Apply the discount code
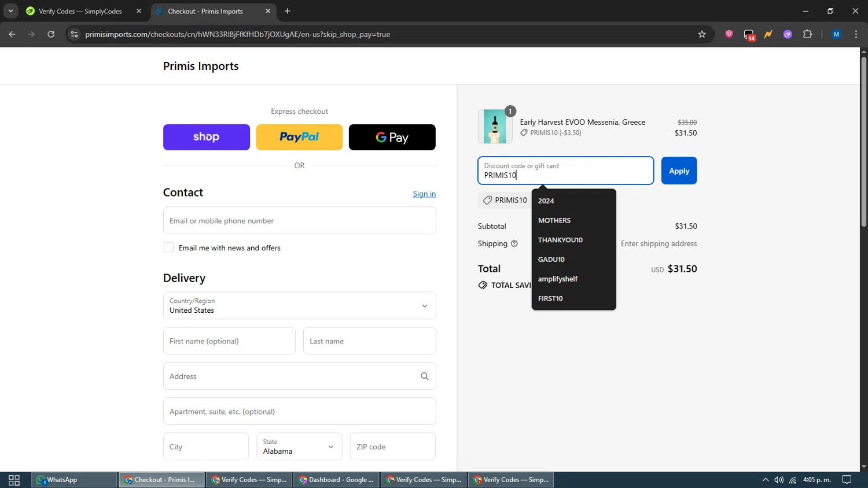 (679, 171)
